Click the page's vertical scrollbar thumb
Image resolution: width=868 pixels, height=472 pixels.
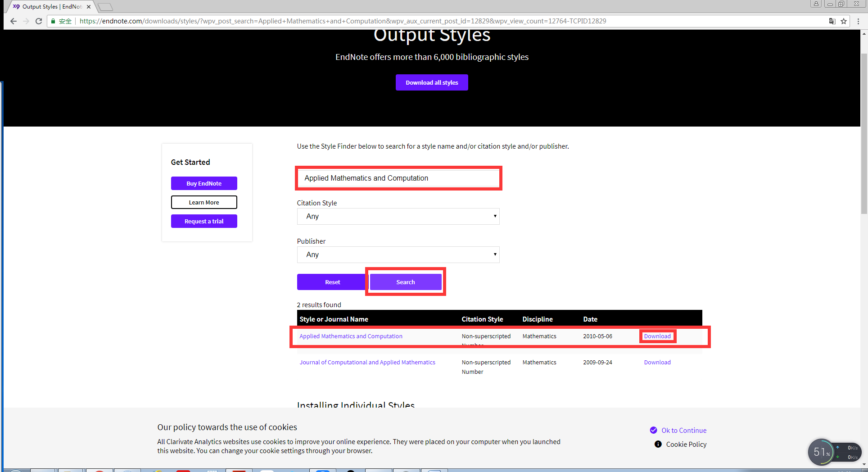864,134
